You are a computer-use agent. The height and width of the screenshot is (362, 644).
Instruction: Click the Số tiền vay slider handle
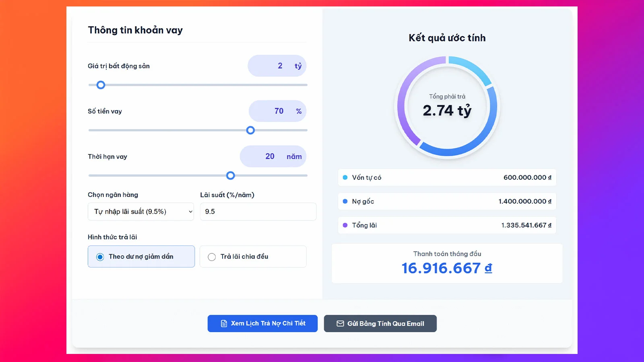[250, 130]
